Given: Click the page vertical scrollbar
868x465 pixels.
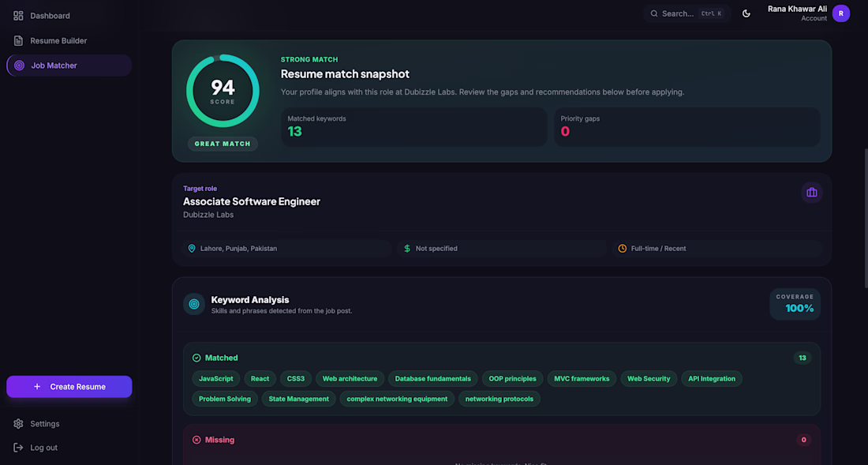Looking at the screenshot, I should (865, 218).
